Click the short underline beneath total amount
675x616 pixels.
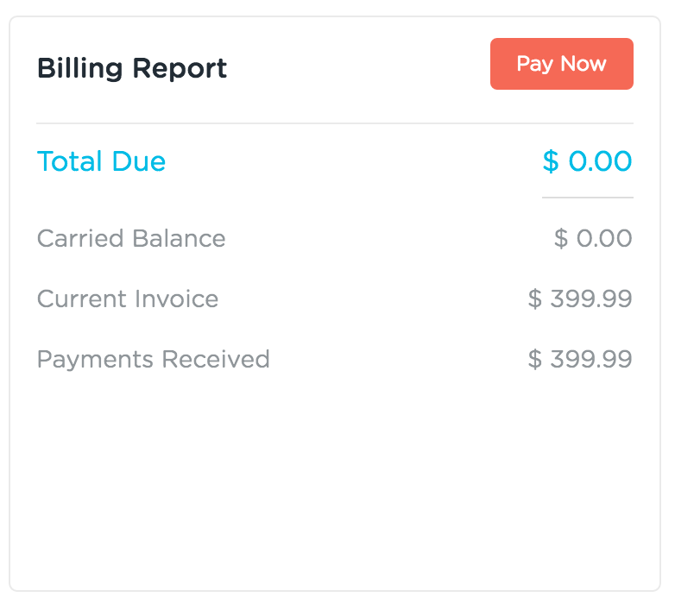[587, 198]
